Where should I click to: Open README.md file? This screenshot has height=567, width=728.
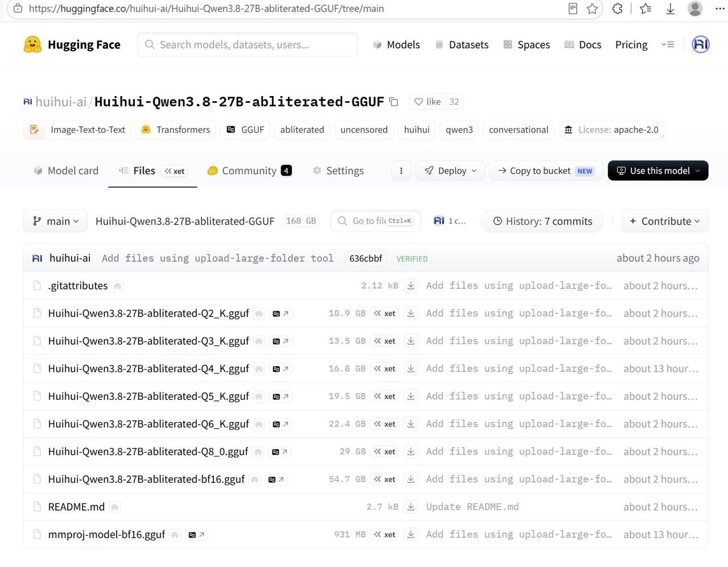76,507
